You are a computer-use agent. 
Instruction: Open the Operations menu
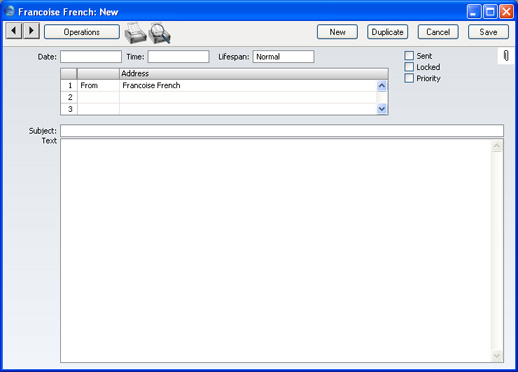(82, 32)
